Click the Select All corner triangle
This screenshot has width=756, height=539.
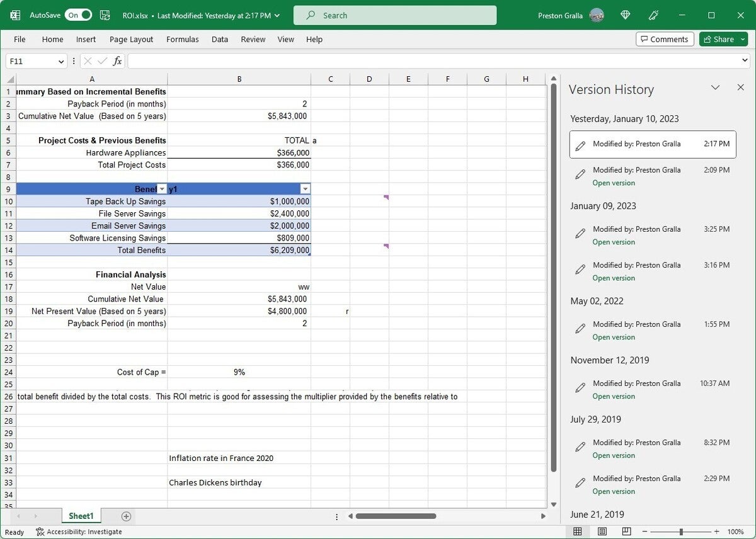tap(10, 79)
